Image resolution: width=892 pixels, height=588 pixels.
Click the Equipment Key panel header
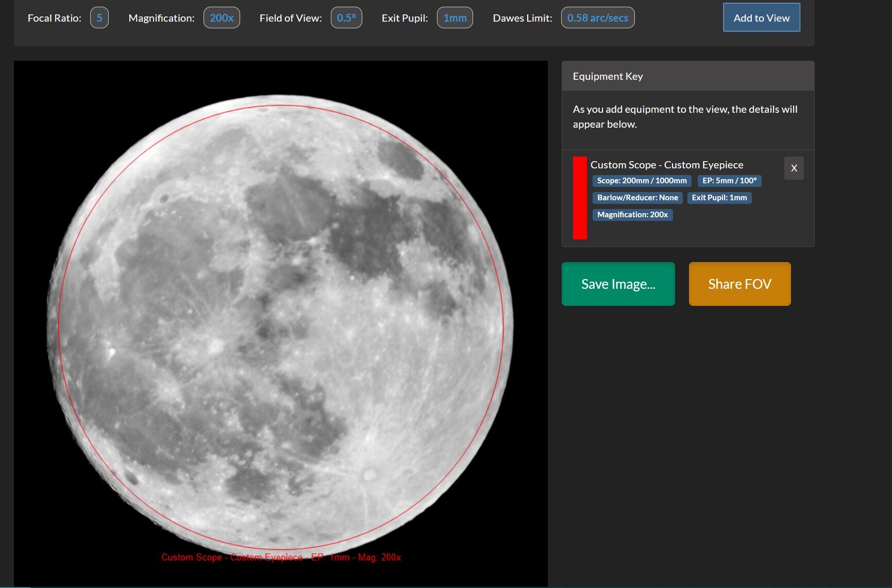click(688, 76)
